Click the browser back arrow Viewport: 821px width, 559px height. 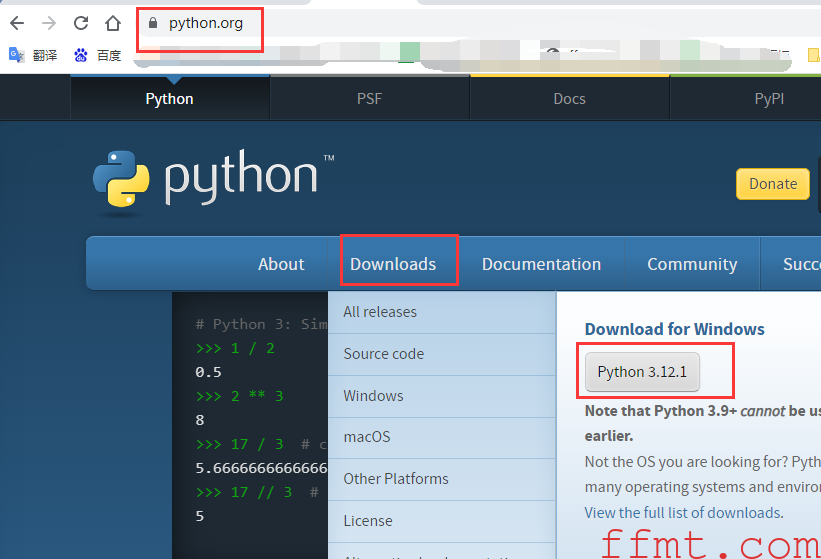[17, 23]
